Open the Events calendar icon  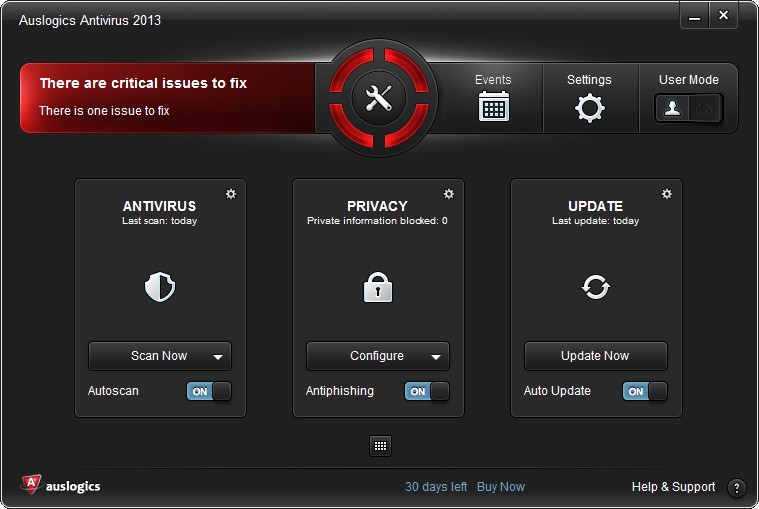493,106
